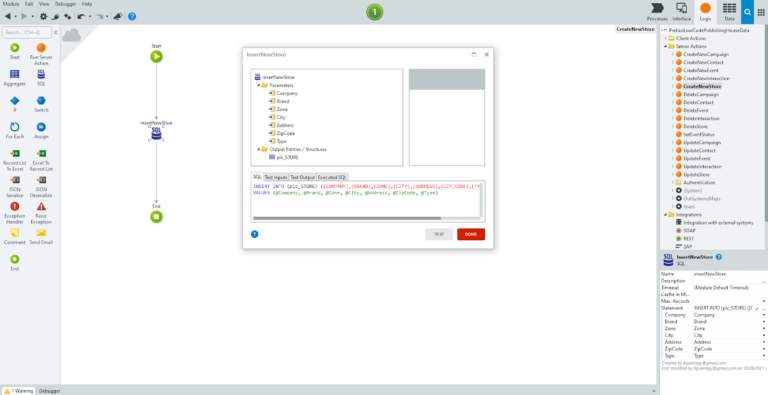This screenshot has width=768, height=395.
Task: Expand the Authentication folder
Action: (672, 182)
